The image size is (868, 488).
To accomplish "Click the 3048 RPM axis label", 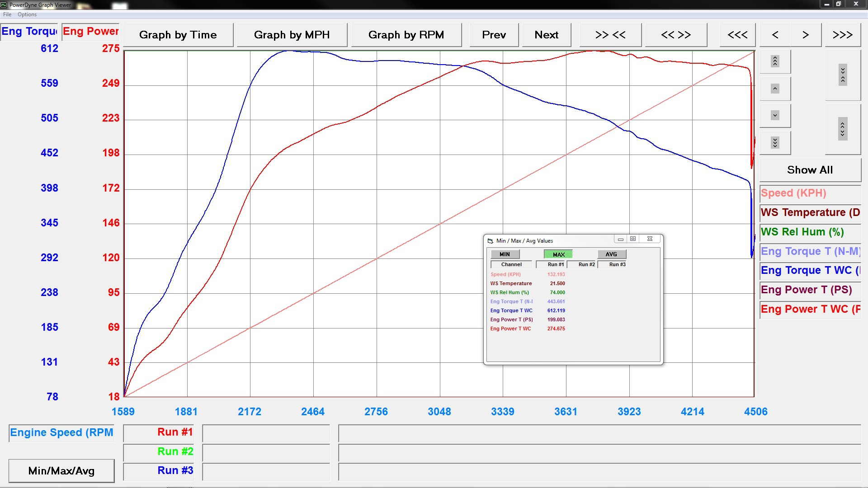I will click(x=439, y=412).
